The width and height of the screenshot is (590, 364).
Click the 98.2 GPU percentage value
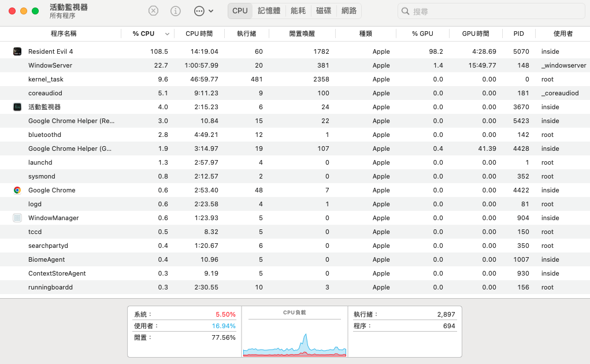(x=436, y=51)
